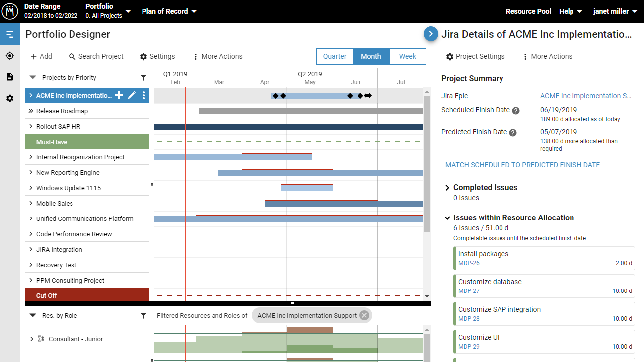Click the double-arrow icon on the ACME bar end
This screenshot has height=362, width=644.
coord(368,96)
